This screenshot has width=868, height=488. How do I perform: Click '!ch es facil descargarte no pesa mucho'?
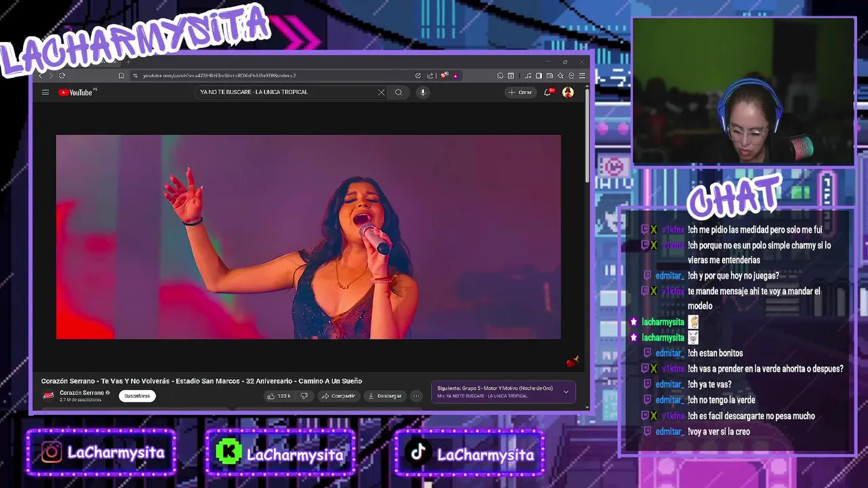tap(751, 415)
